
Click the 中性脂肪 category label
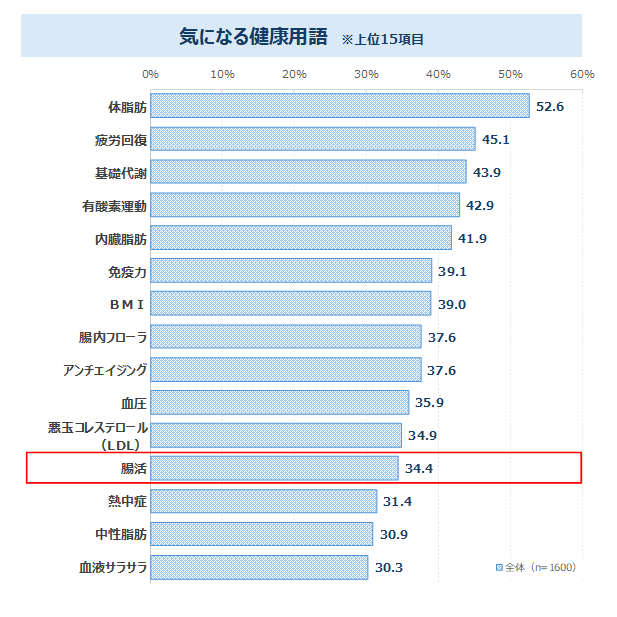click(121, 534)
